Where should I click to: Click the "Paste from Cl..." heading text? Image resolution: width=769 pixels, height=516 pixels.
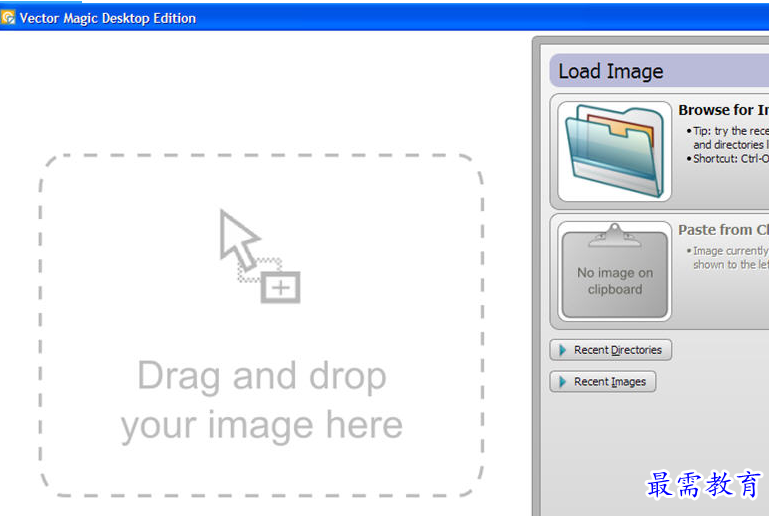click(x=723, y=230)
